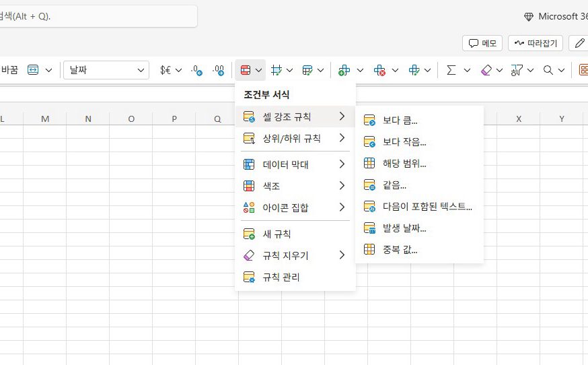Screen dimensions: 588x365
Task: Click the Increase Decimal icon
Action: pos(218,70)
